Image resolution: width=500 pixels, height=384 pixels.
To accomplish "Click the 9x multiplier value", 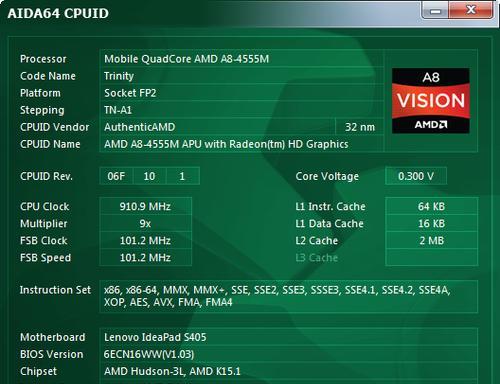I will [145, 223].
